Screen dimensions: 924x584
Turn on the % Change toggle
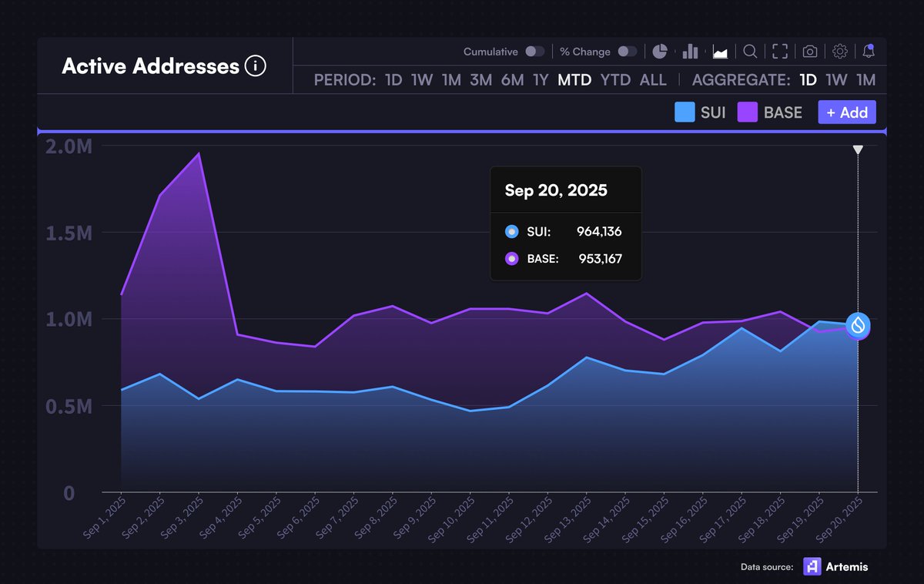click(628, 52)
